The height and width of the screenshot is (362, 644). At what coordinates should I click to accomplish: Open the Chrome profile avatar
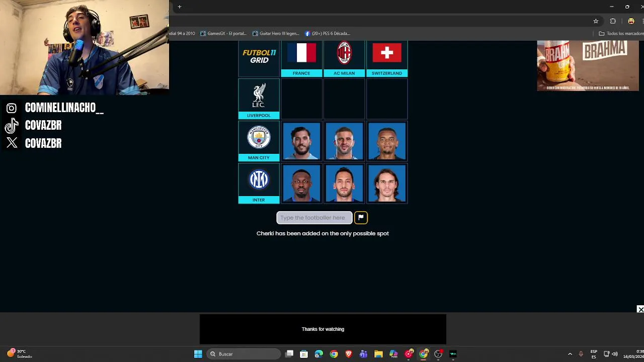pos(631,21)
